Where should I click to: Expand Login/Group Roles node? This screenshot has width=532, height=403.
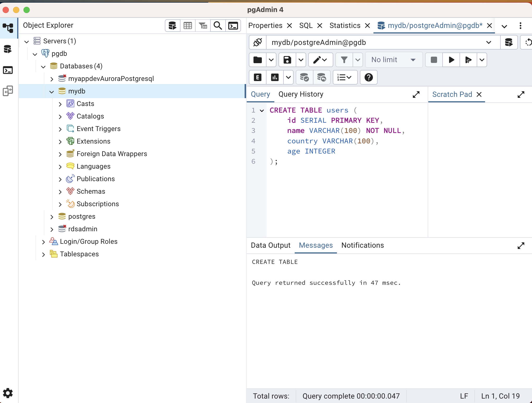pos(43,242)
